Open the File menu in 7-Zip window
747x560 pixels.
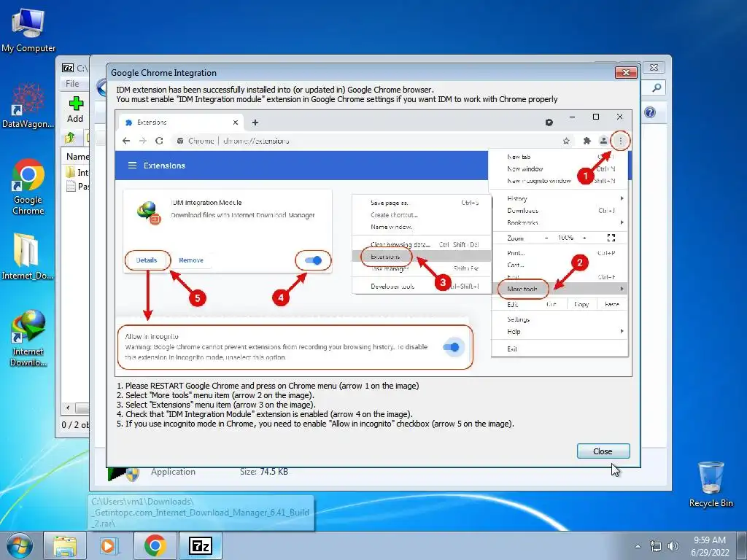point(72,83)
